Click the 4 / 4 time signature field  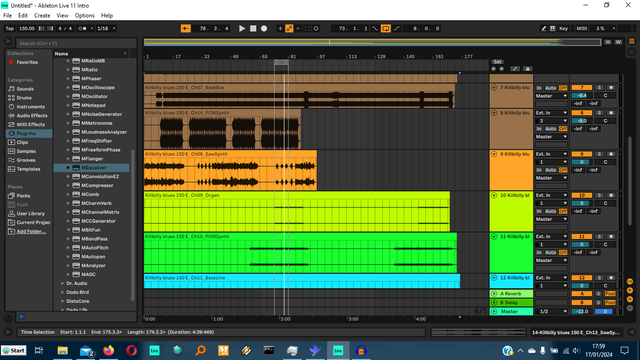65,29
